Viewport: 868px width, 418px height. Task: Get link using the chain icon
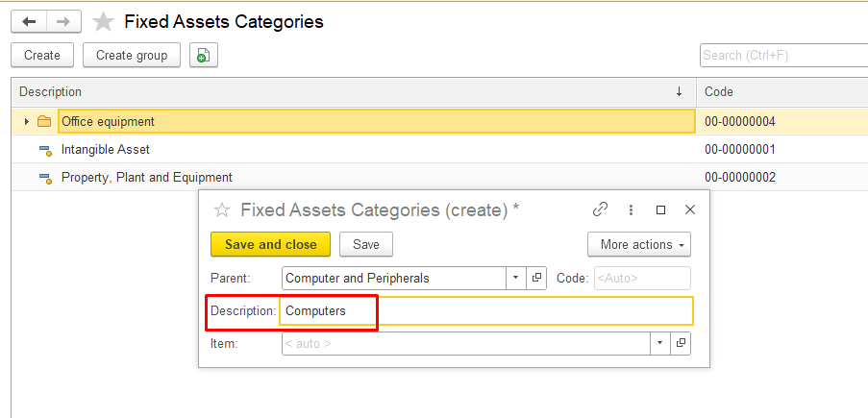tap(600, 209)
